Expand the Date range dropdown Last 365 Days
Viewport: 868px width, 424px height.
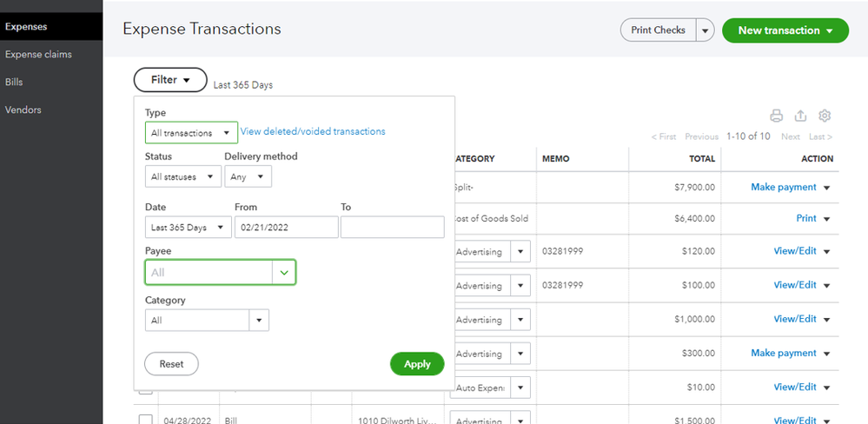click(x=188, y=228)
